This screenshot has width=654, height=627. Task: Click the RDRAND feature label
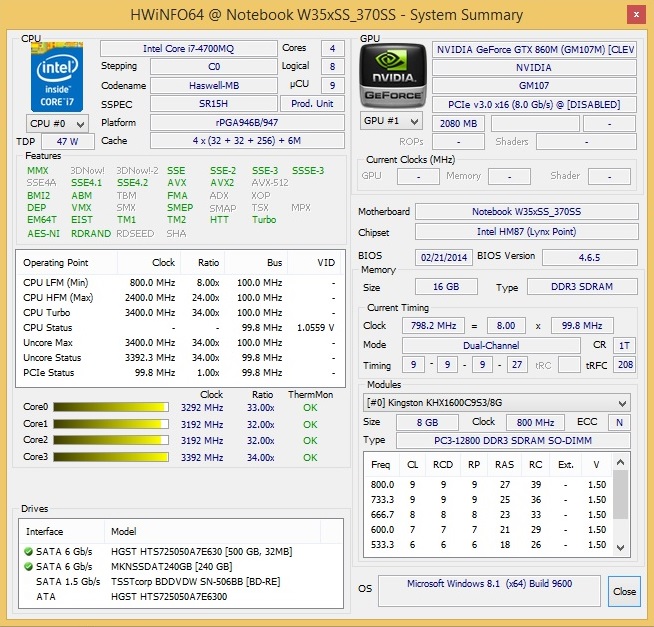coord(91,234)
